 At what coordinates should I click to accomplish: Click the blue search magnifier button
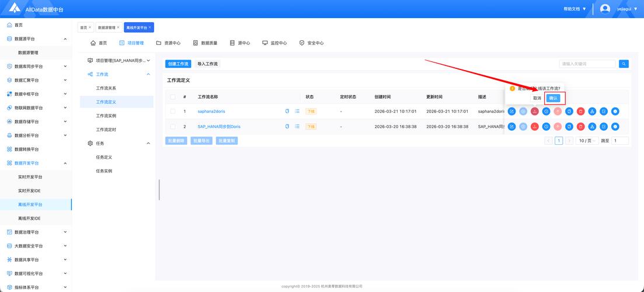[624, 64]
